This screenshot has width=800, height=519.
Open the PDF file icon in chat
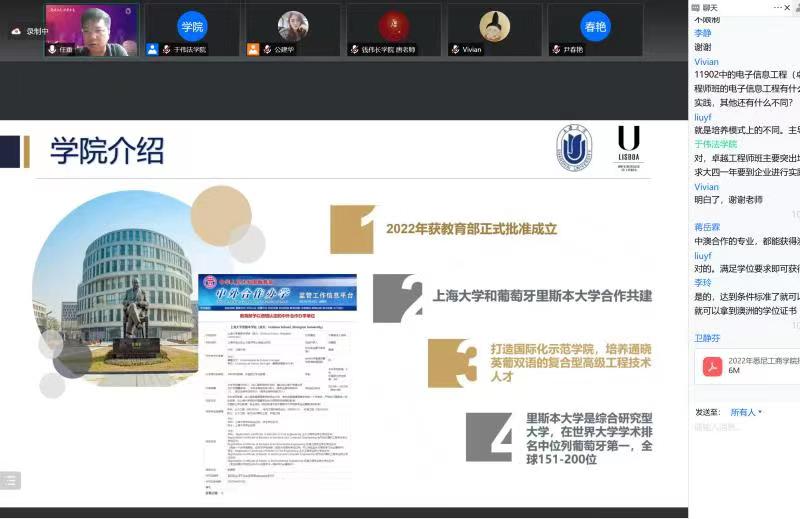[711, 366]
